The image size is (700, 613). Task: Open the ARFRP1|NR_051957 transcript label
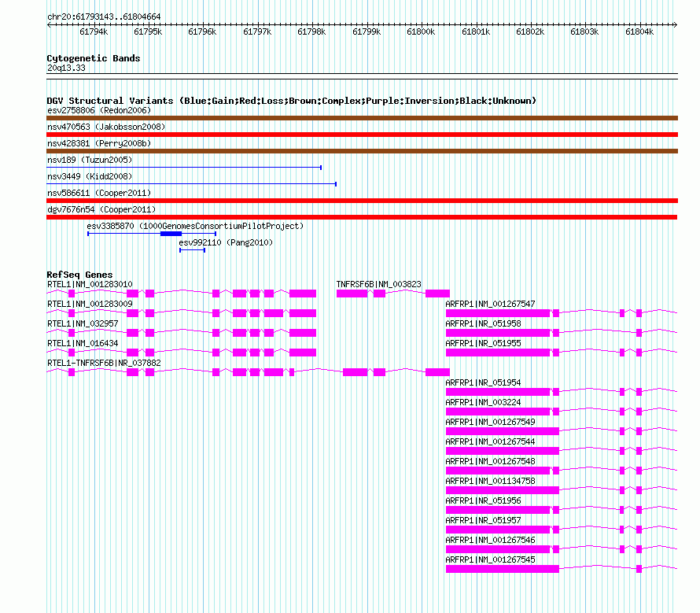(x=483, y=520)
